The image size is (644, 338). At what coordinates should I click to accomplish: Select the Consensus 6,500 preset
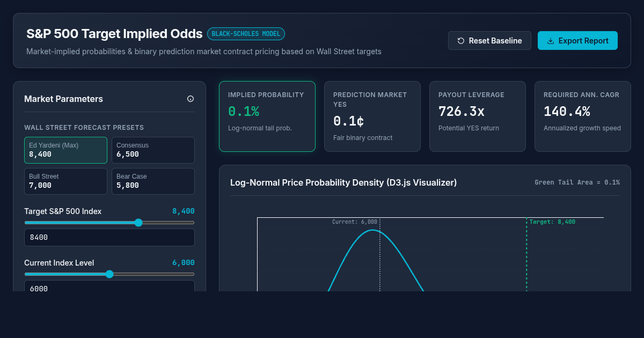[x=153, y=150]
